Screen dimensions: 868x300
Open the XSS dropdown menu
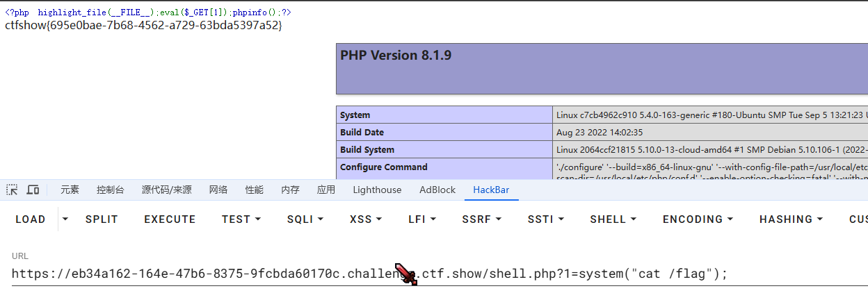366,219
